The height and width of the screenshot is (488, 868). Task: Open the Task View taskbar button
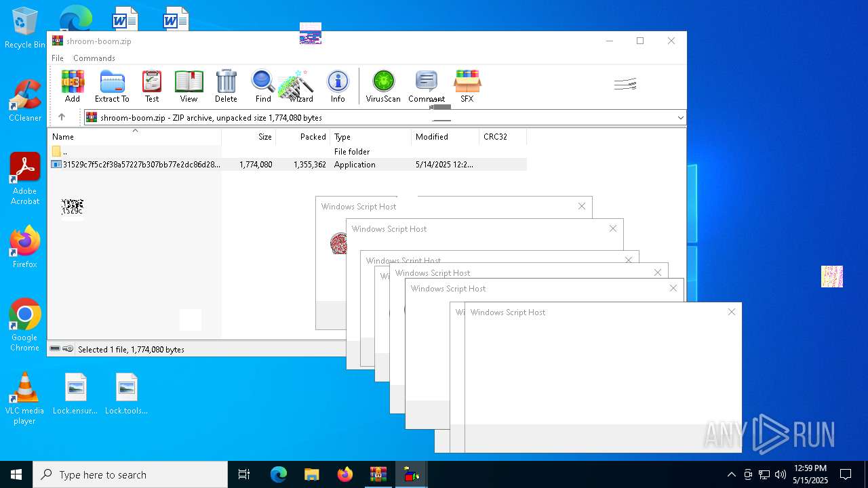(x=244, y=474)
